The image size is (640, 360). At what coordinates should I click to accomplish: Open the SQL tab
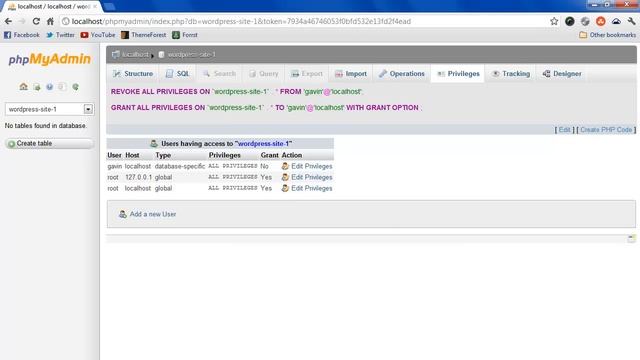[x=178, y=73]
